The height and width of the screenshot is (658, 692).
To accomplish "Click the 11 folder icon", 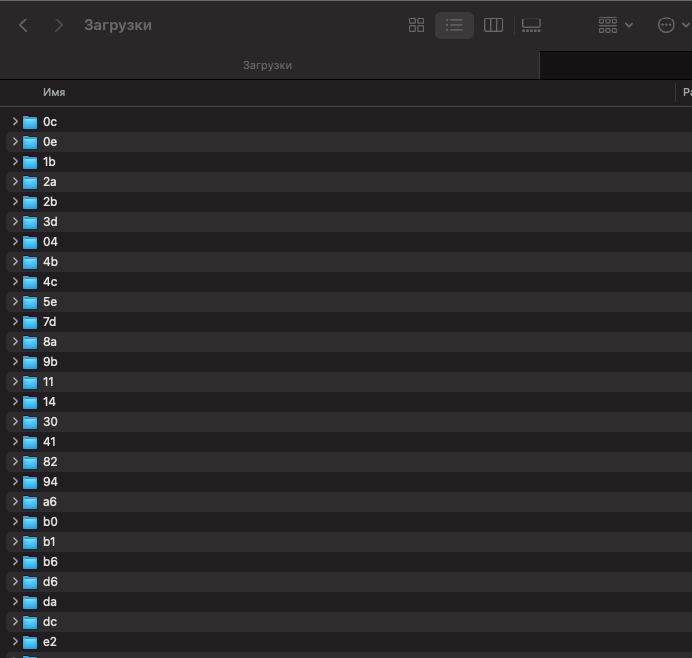I will (30, 382).
